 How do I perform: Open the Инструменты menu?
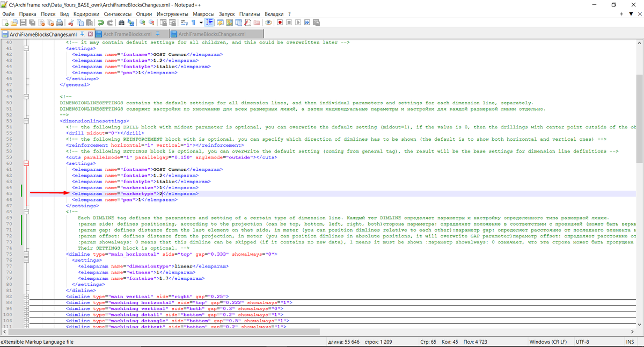tap(171, 13)
